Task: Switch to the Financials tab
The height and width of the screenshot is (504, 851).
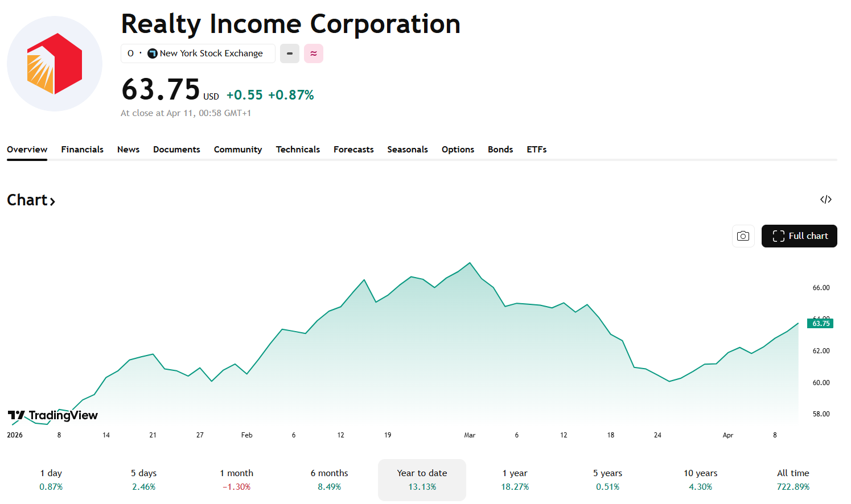Action: 82,149
